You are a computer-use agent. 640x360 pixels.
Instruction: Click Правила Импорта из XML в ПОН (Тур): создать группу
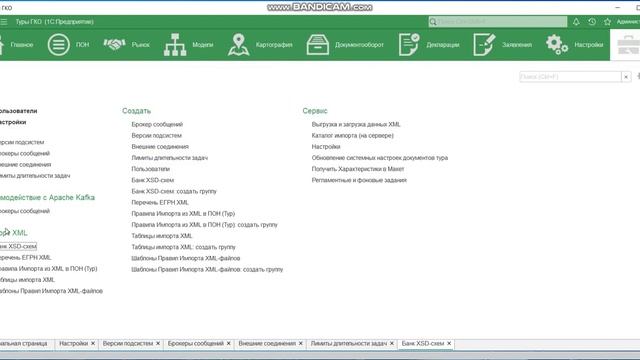click(x=204, y=224)
